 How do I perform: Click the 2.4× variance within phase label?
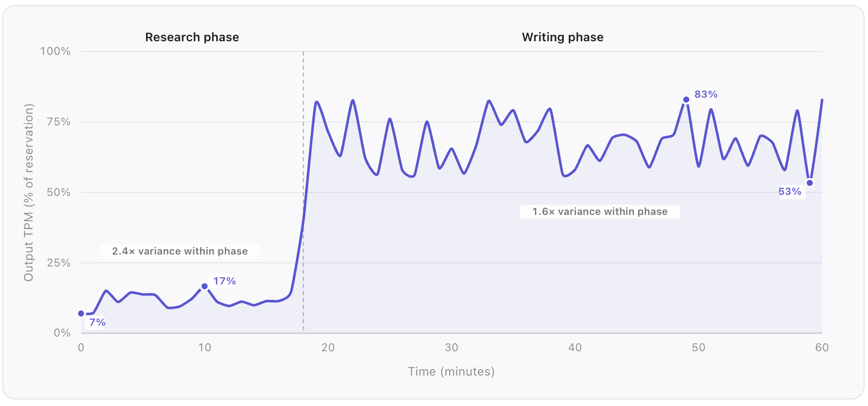(180, 251)
